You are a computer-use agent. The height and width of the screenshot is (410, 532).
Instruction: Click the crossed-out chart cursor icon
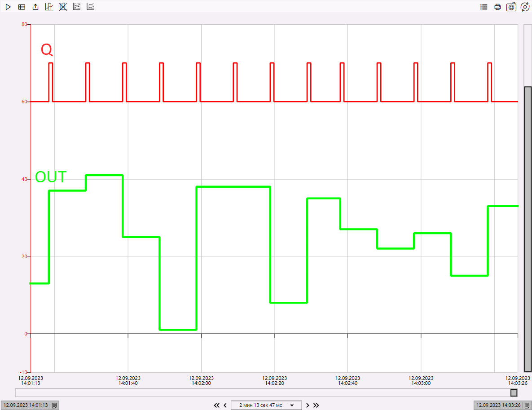point(63,7)
